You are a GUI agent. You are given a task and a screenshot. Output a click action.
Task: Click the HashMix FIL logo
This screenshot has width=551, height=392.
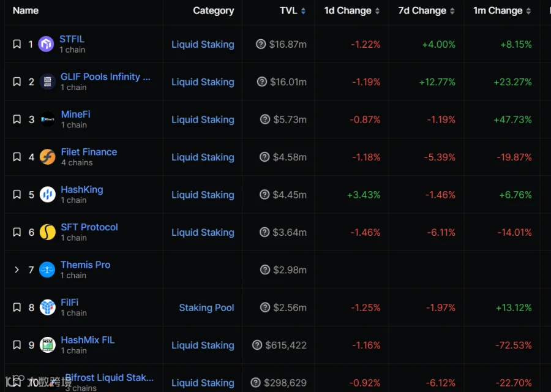pyautogui.click(x=47, y=345)
